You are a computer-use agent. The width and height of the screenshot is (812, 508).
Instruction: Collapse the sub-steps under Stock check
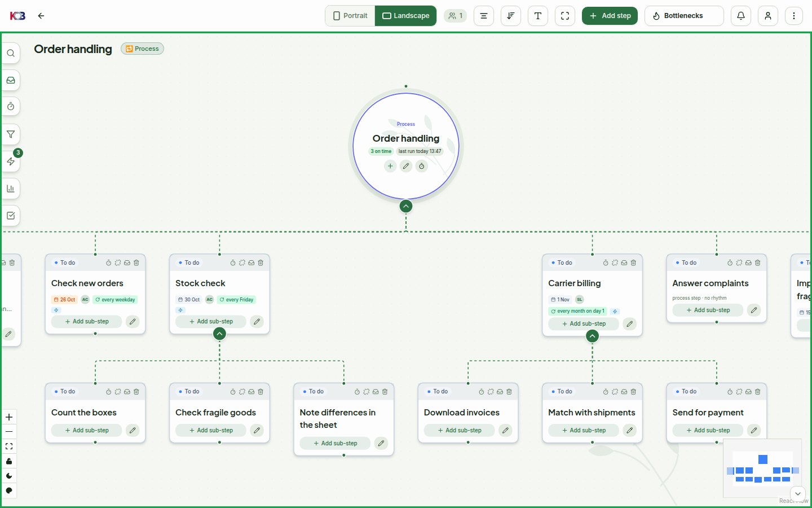pyautogui.click(x=220, y=334)
